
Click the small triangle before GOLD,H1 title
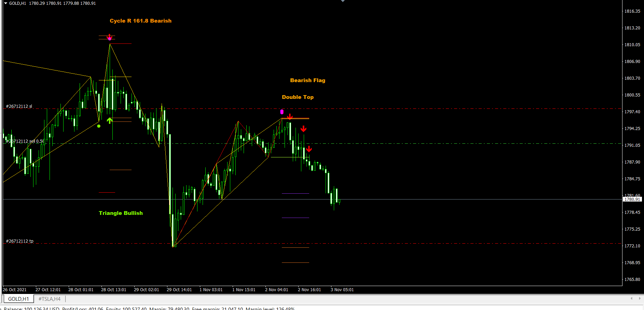click(x=5, y=3)
